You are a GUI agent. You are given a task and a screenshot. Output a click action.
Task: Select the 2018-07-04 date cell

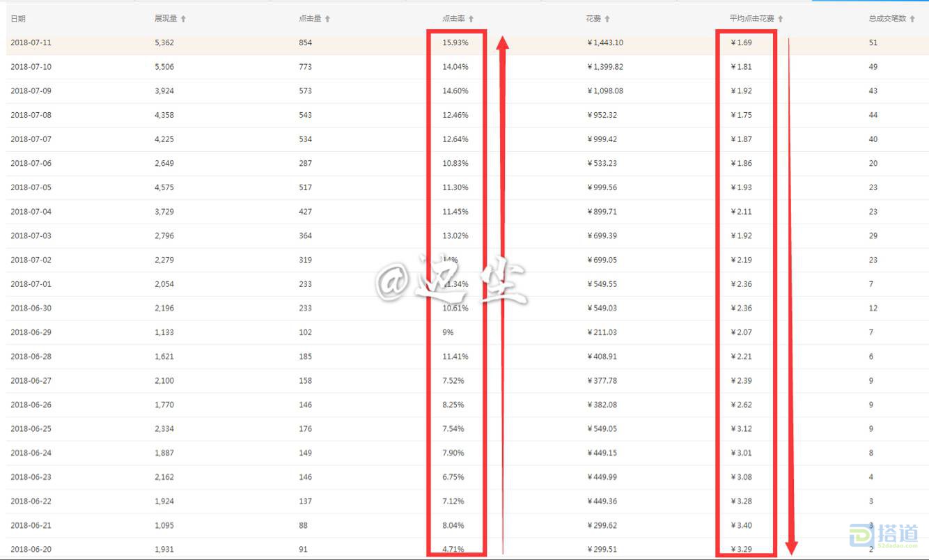pos(31,212)
